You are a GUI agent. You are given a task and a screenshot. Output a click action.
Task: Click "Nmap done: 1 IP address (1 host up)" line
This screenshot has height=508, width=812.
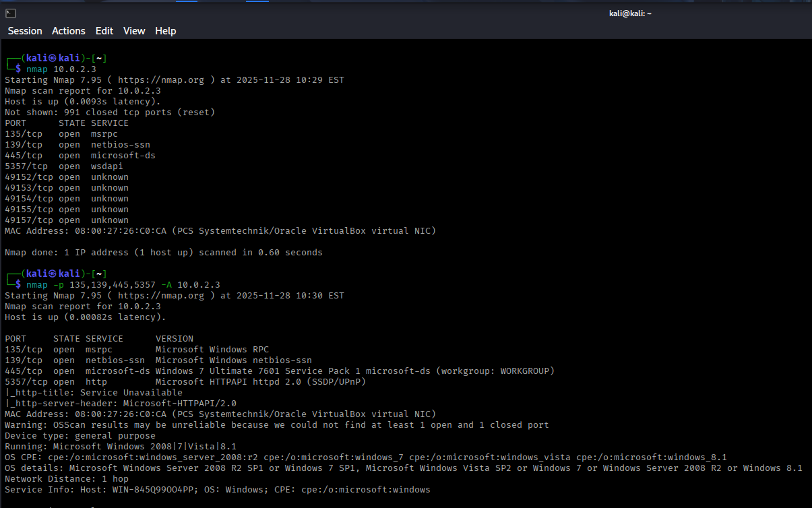click(164, 253)
